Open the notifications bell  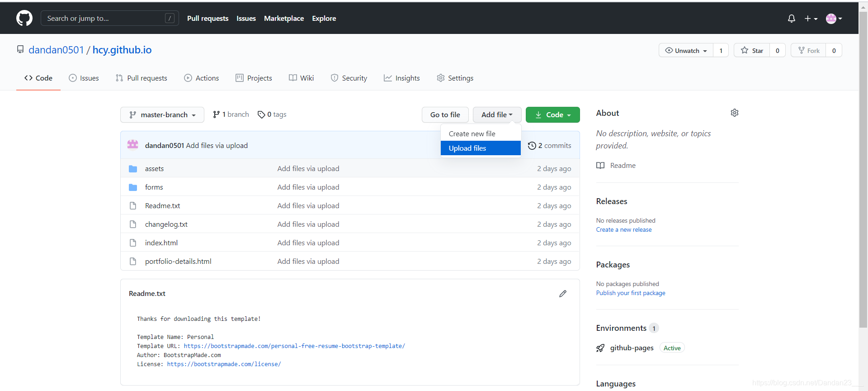[791, 19]
